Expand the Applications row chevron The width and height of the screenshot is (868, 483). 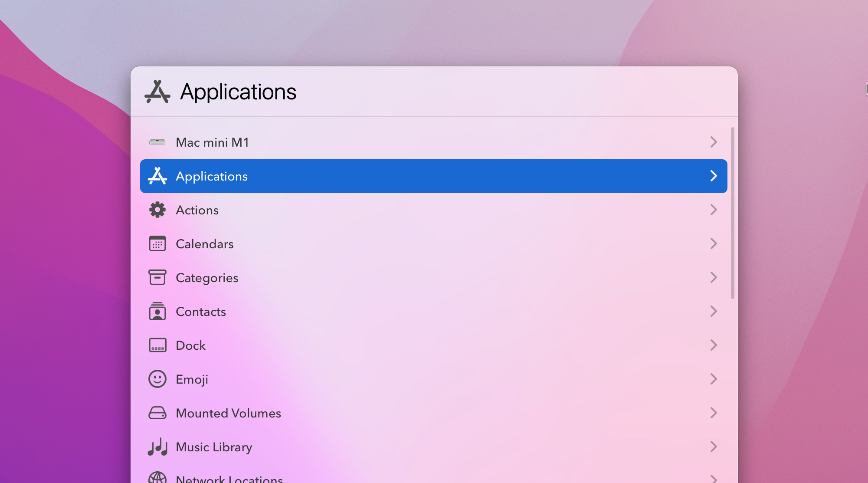point(713,176)
